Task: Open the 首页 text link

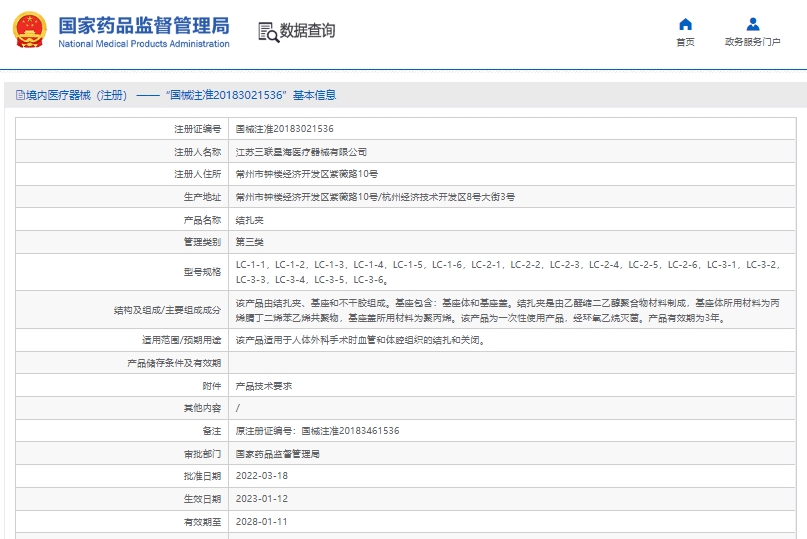Action: point(685,42)
